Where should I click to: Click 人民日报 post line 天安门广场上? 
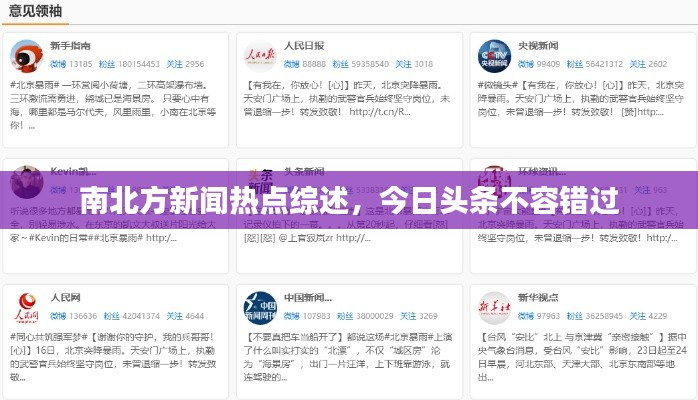[274, 98]
